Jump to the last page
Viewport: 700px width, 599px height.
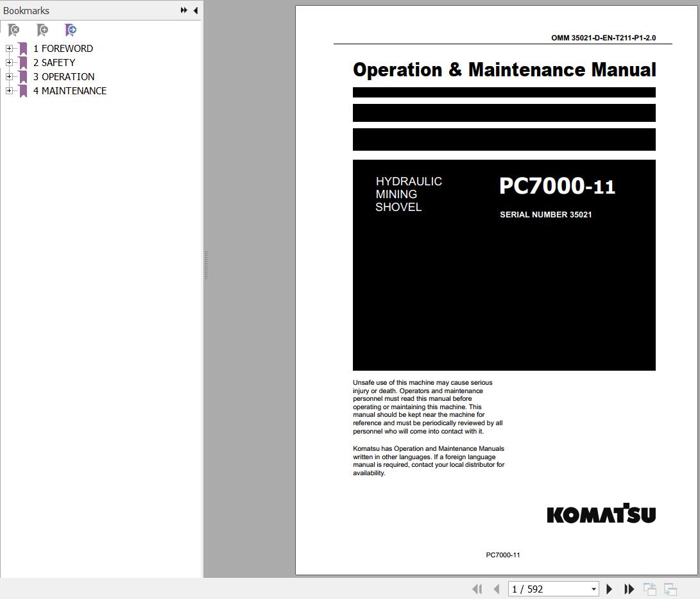click(x=629, y=589)
